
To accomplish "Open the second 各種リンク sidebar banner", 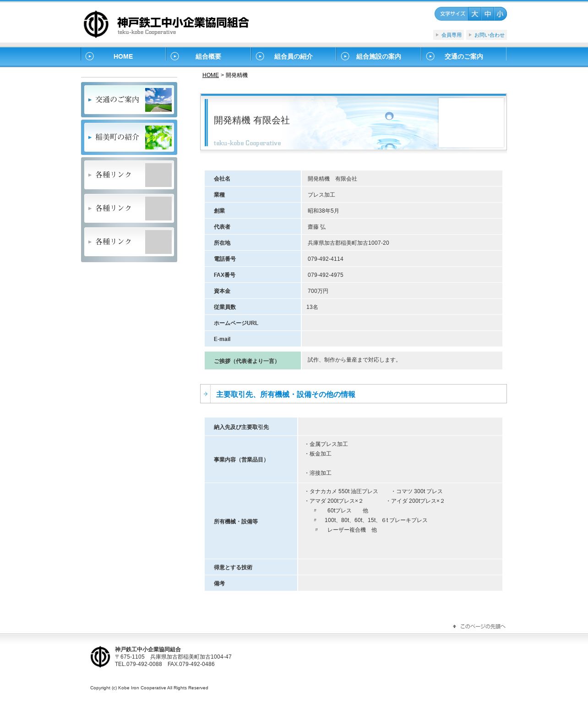I will (x=129, y=208).
